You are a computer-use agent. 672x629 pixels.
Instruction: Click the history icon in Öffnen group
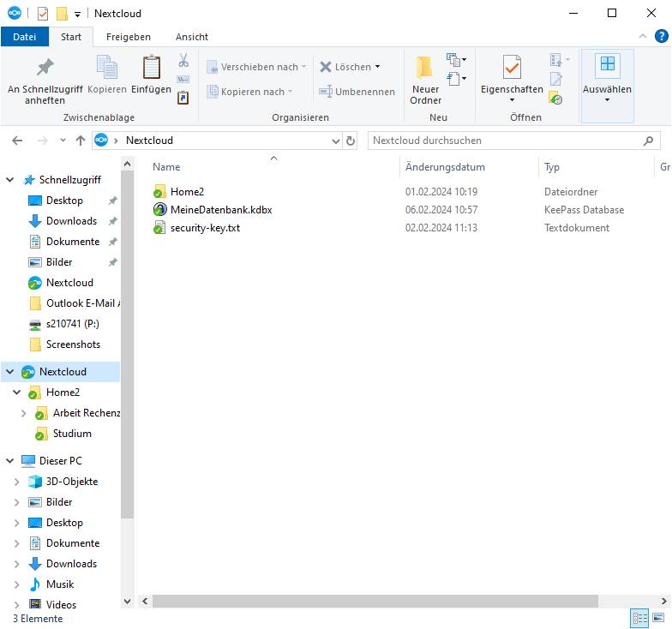tap(555, 98)
